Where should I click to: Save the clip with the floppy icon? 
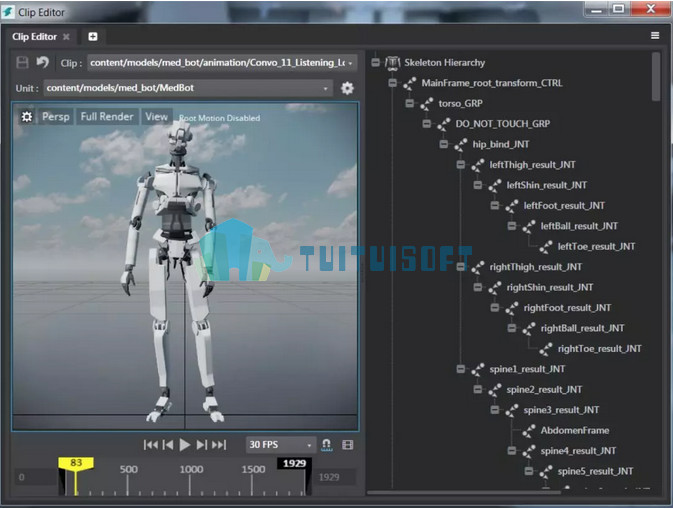pyautogui.click(x=22, y=63)
